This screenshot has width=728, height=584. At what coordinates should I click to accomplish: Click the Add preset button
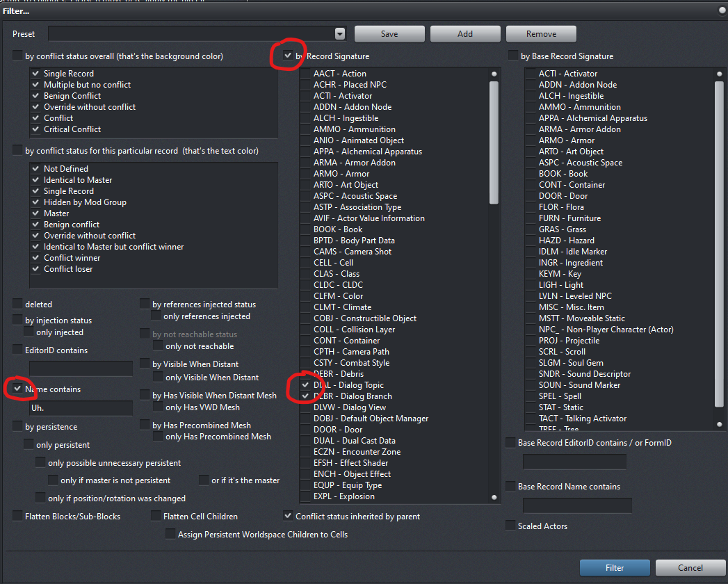(x=464, y=34)
